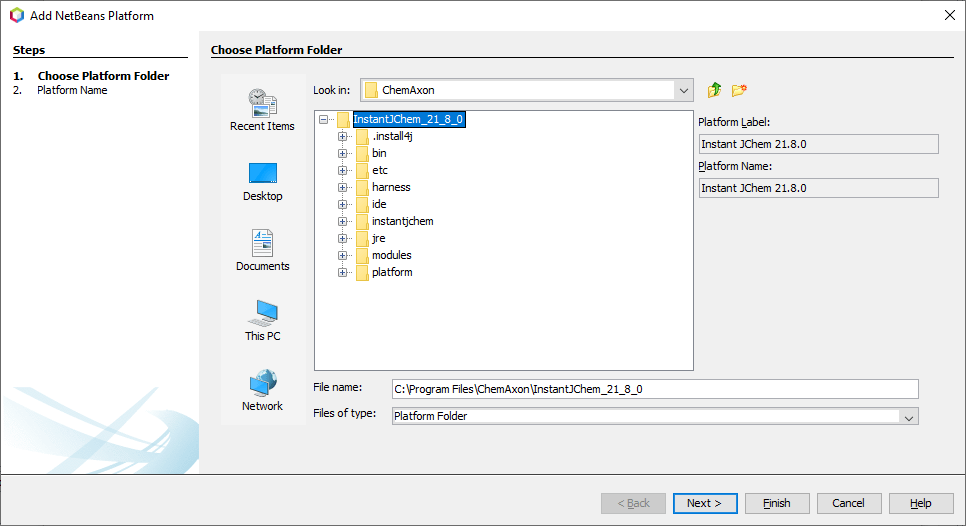Open the Files of type dropdown
966x526 pixels.
tap(909, 416)
